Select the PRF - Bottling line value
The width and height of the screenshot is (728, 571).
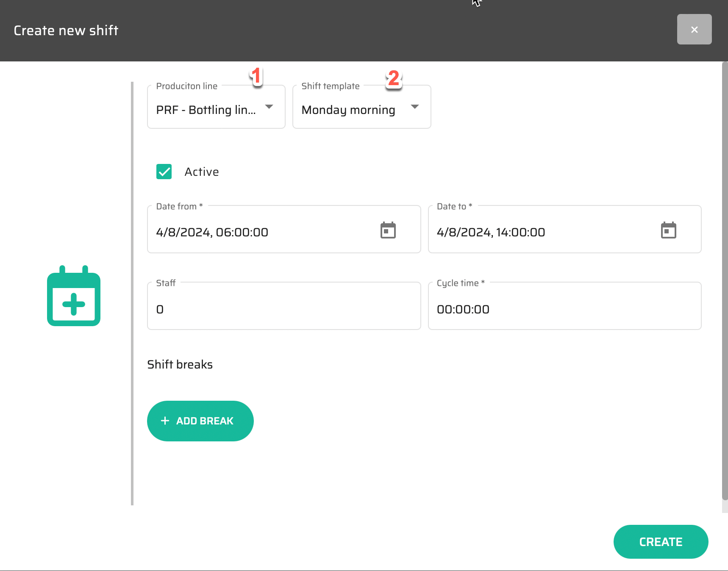coord(206,110)
